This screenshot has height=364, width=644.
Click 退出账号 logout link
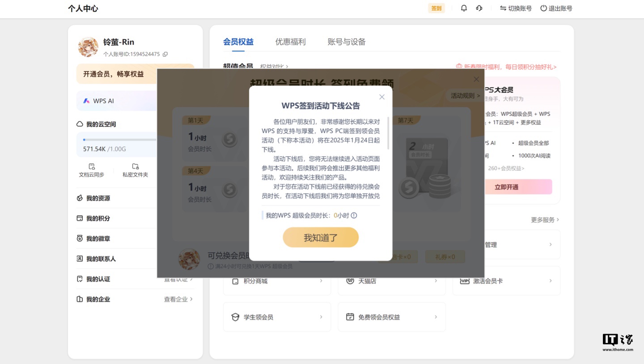556,8
